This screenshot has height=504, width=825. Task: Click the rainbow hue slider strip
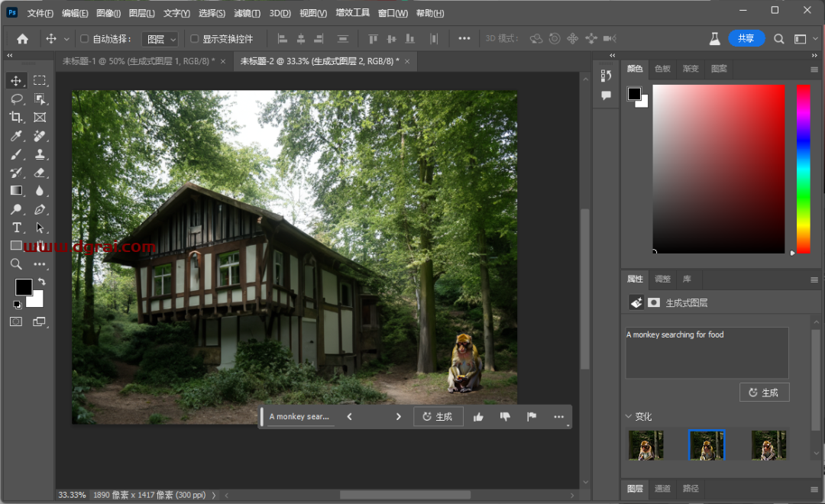point(804,168)
